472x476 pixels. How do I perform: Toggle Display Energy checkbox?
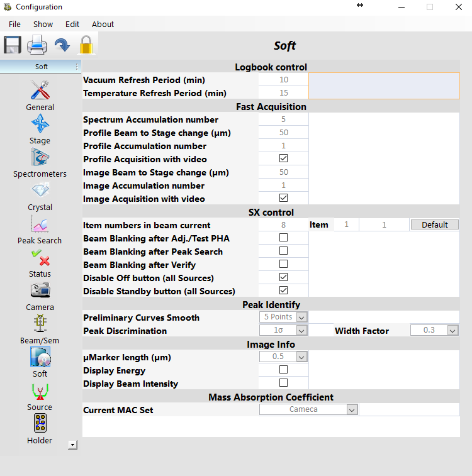[x=283, y=370]
